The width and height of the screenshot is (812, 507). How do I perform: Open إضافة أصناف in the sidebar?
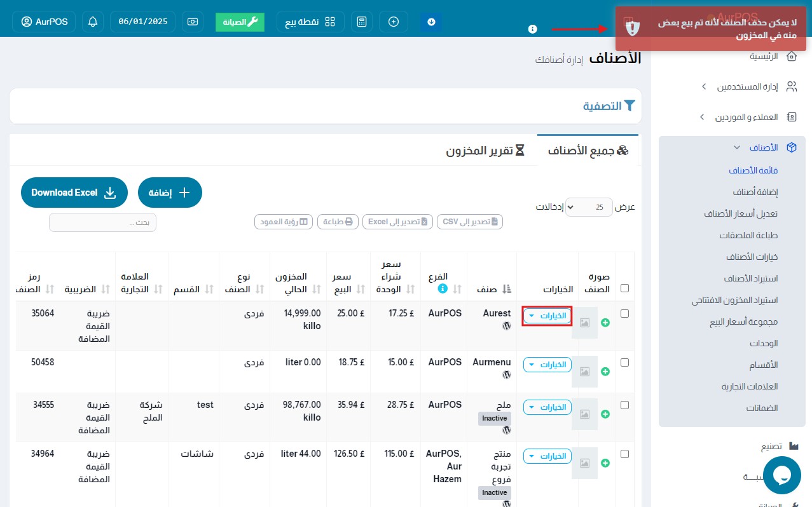[x=755, y=192]
